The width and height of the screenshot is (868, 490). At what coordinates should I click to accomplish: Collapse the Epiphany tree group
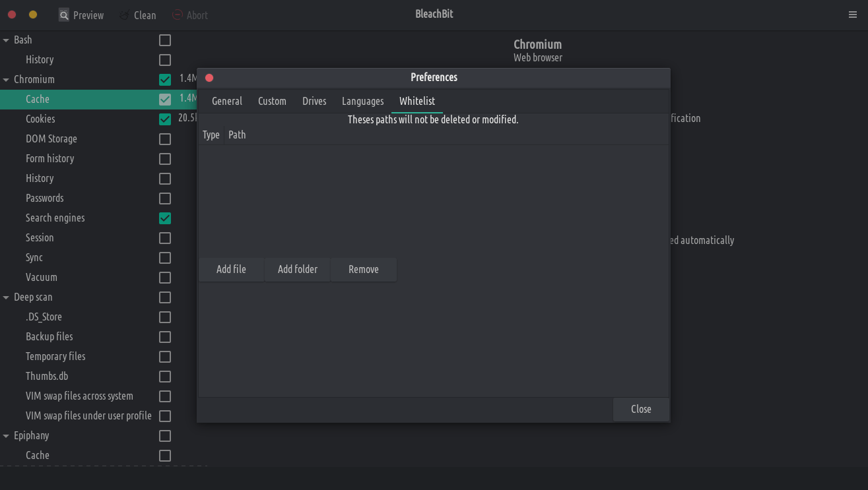6,436
